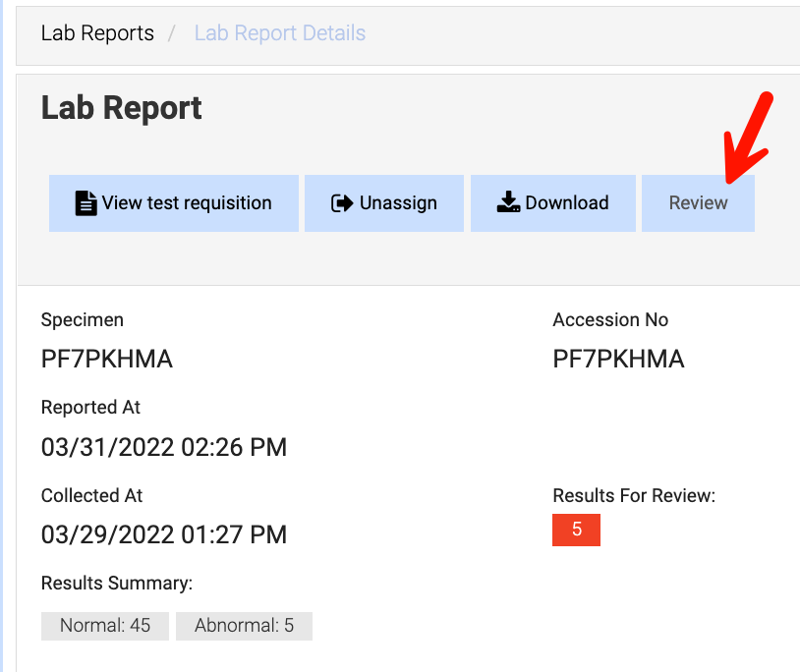
Task: Click the Reported At timestamp
Action: pyautogui.click(x=164, y=447)
